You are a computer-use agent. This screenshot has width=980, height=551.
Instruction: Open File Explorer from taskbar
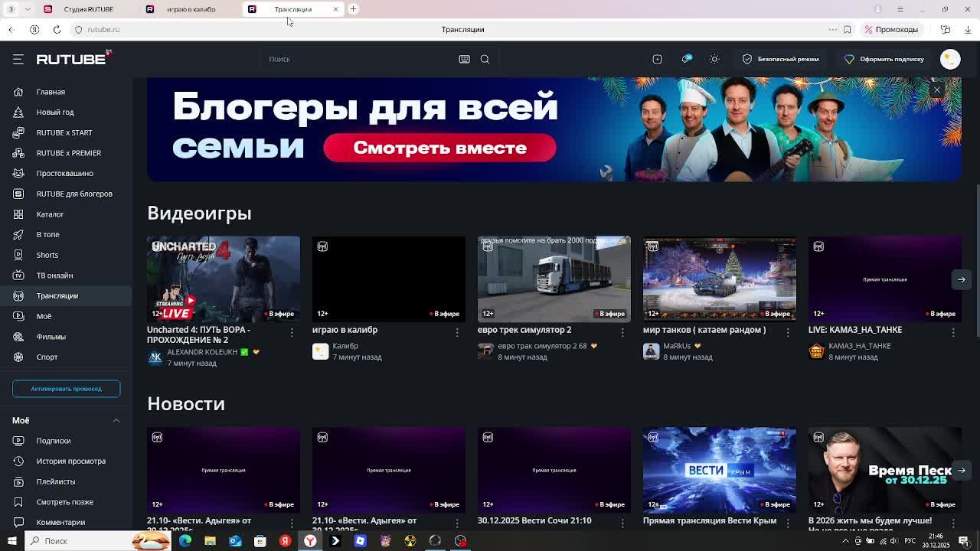click(x=210, y=541)
